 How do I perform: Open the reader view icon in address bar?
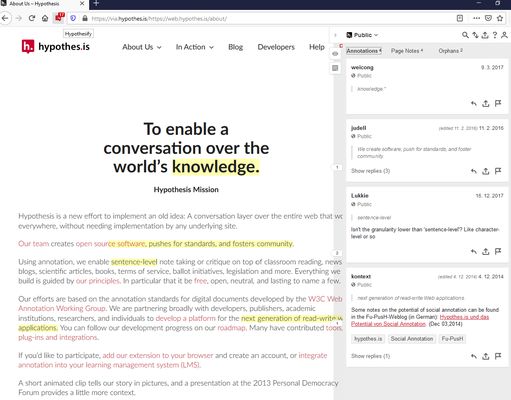(460, 18)
